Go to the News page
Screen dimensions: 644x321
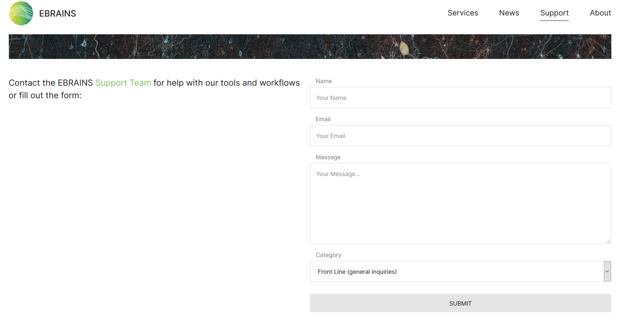tap(509, 13)
